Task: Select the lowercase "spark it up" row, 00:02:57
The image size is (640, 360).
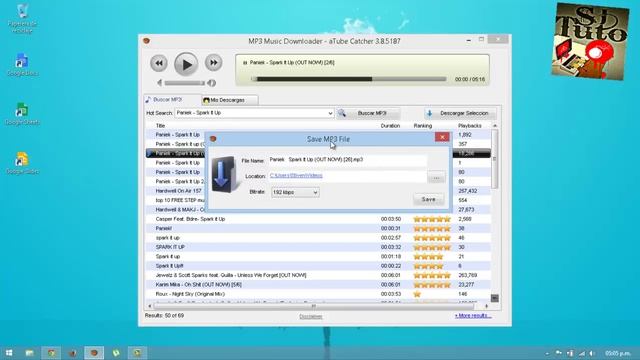Action: coord(318,238)
